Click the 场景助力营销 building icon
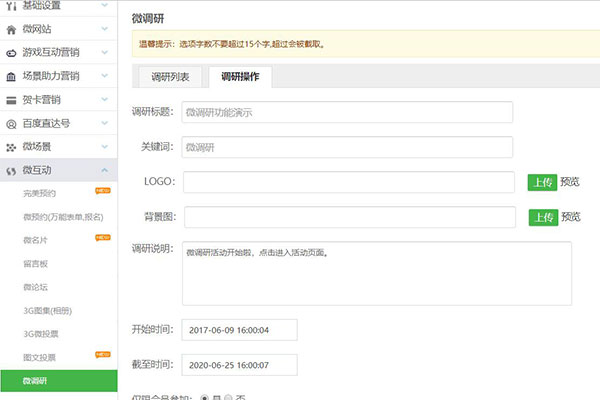This screenshot has width=600, height=400. [x=11, y=77]
